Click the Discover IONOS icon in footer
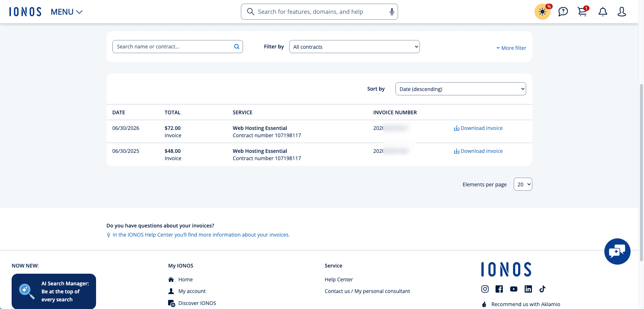The image size is (644, 309). (x=171, y=303)
